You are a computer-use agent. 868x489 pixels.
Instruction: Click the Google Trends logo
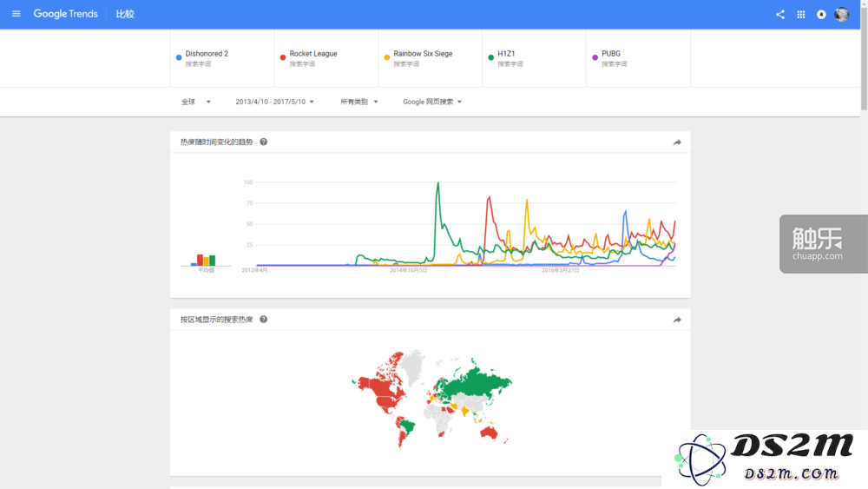click(65, 14)
